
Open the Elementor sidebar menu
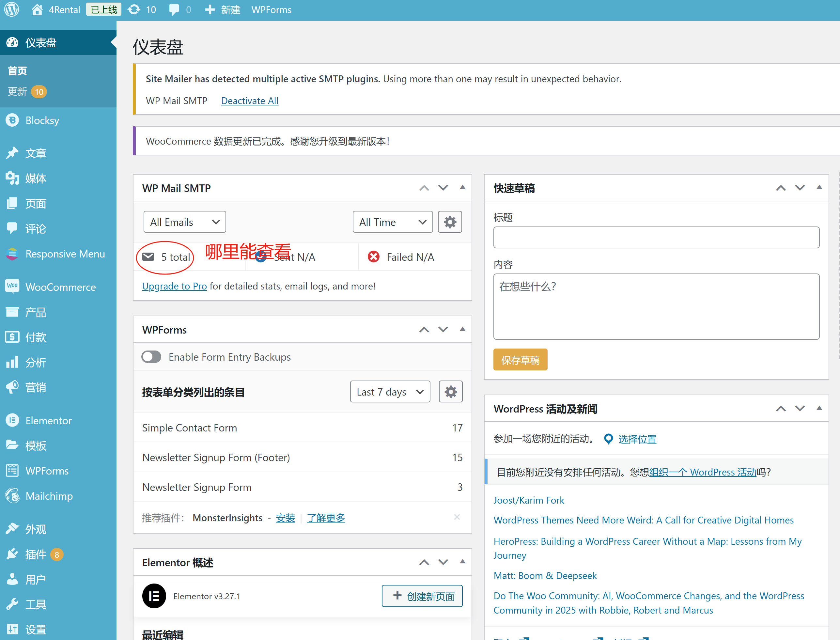[58, 421]
